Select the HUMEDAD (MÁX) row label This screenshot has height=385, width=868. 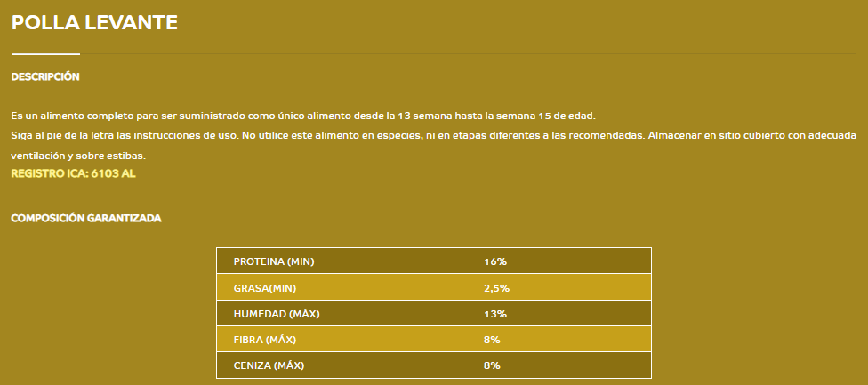click(277, 314)
